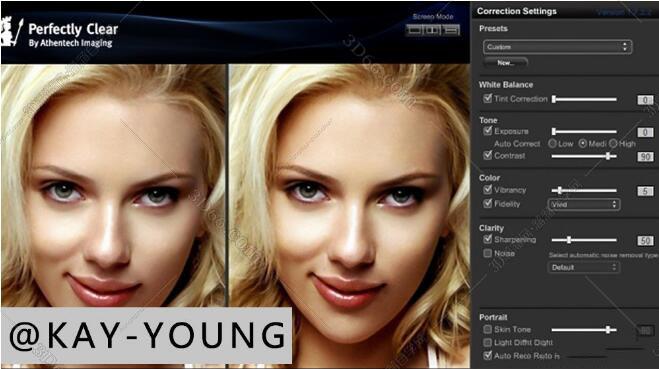Disable the Fidelity checkbox
The height and width of the screenshot is (369, 659).
pyautogui.click(x=488, y=203)
